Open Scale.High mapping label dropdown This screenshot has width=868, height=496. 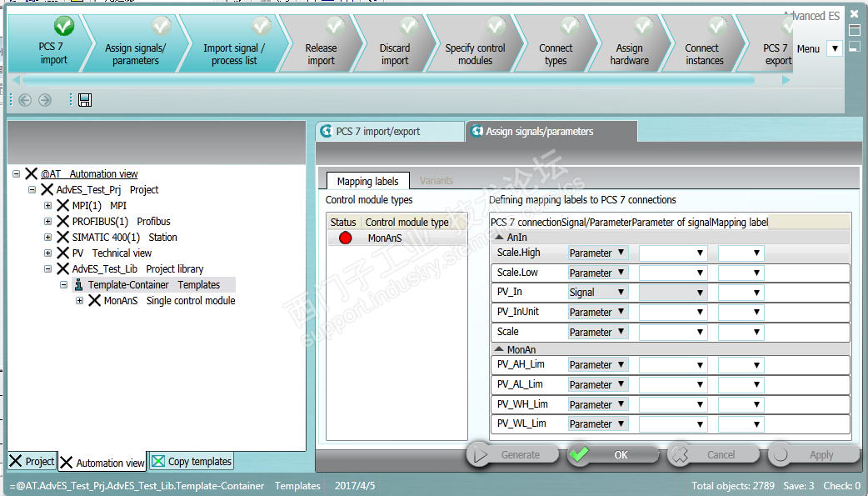click(x=741, y=253)
